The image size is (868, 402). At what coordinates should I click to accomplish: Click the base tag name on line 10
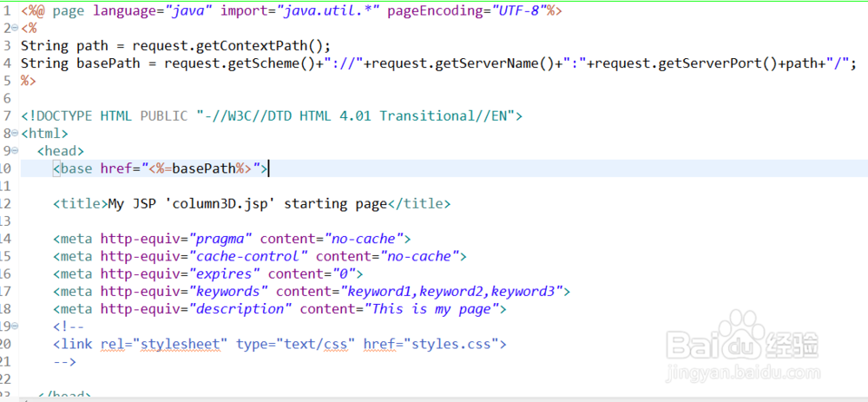click(76, 169)
